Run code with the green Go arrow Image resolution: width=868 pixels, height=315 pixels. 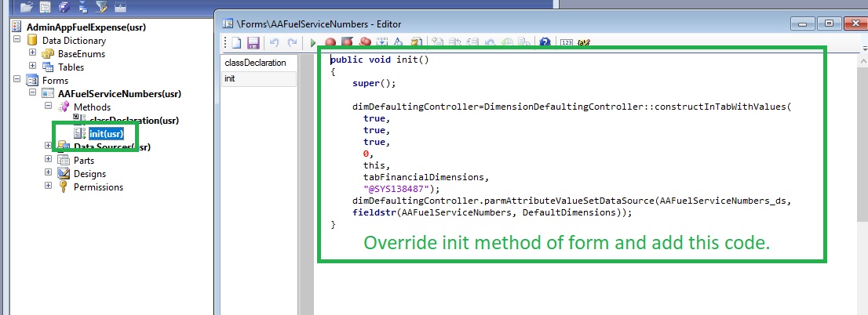tap(313, 43)
